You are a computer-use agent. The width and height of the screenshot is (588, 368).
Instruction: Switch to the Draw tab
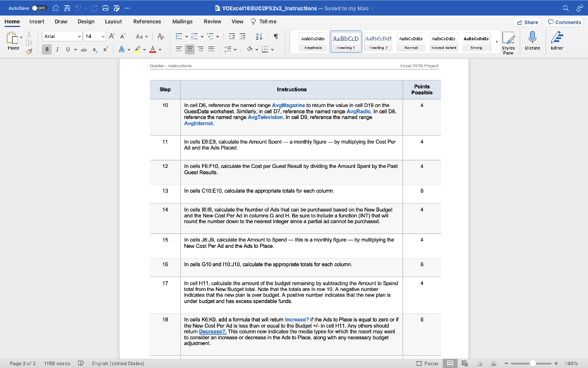coord(61,21)
